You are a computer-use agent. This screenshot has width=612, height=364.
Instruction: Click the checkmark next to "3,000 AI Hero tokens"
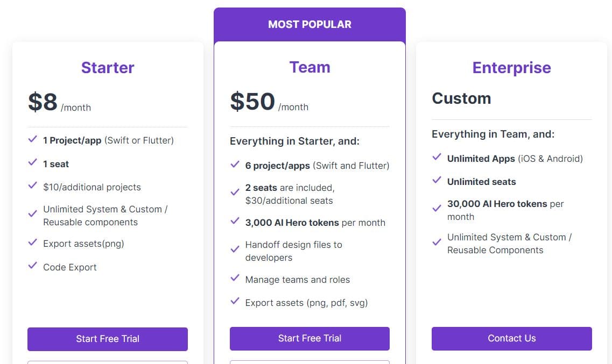point(235,222)
